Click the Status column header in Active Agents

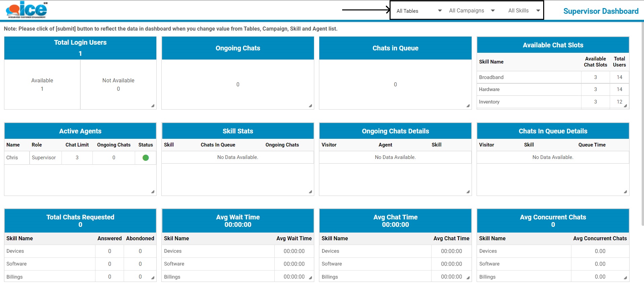click(146, 145)
